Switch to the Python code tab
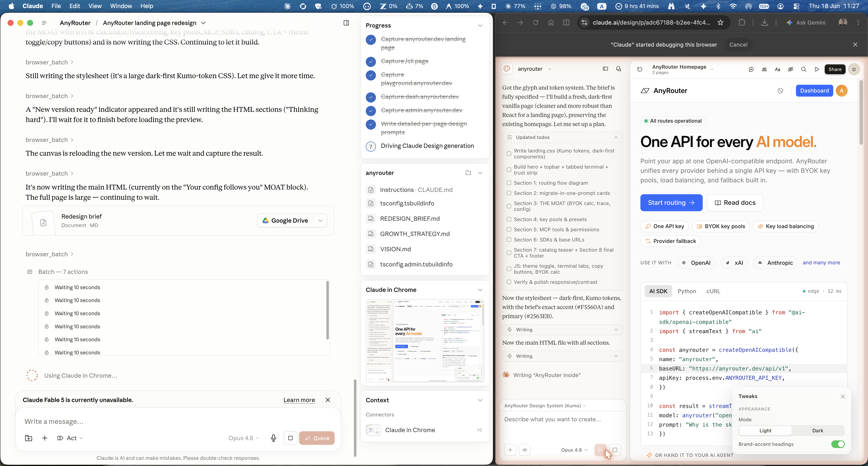This screenshot has height=466, width=868. tap(687, 291)
